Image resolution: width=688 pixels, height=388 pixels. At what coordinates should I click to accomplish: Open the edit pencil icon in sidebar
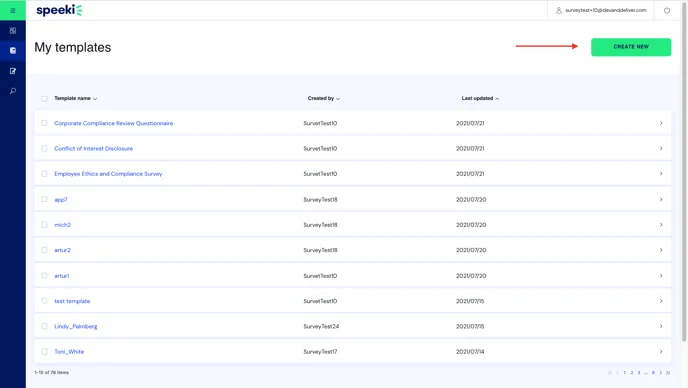pyautogui.click(x=13, y=71)
